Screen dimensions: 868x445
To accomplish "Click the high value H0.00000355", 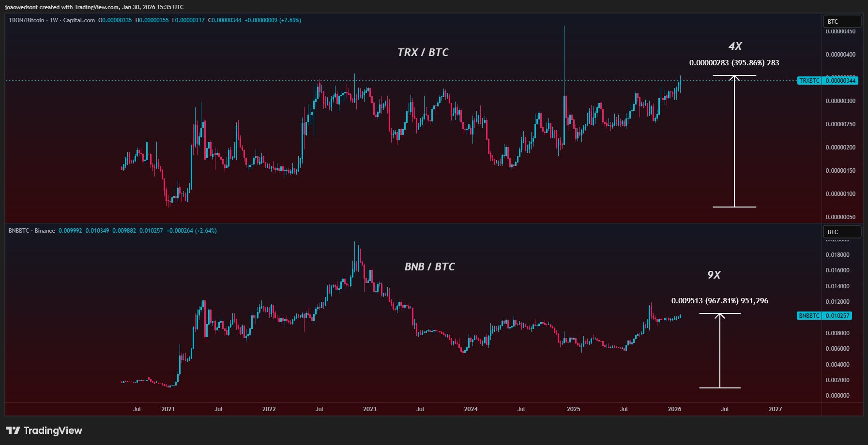I will [x=152, y=20].
